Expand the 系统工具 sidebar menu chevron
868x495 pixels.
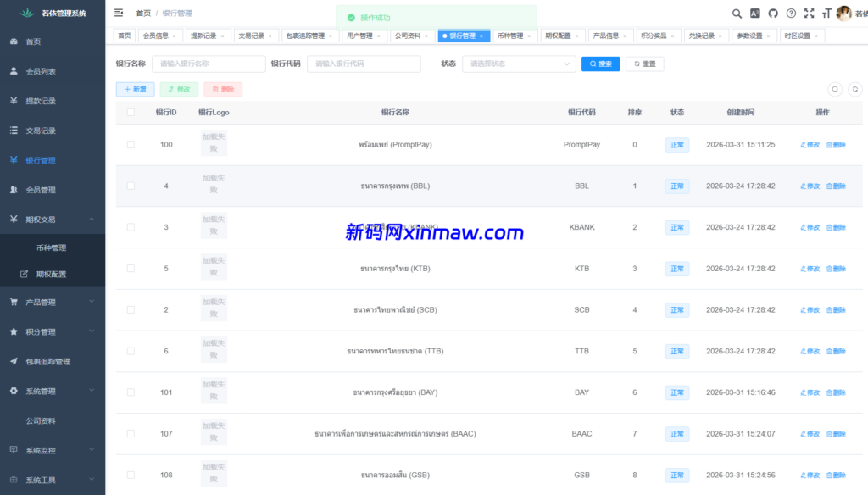pyautogui.click(x=92, y=480)
